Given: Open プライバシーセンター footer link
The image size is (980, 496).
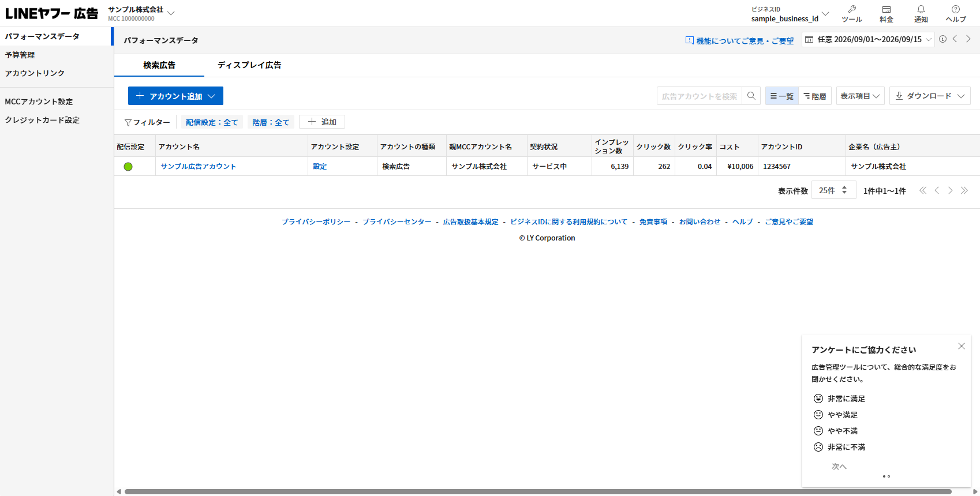Looking at the screenshot, I should [x=397, y=221].
